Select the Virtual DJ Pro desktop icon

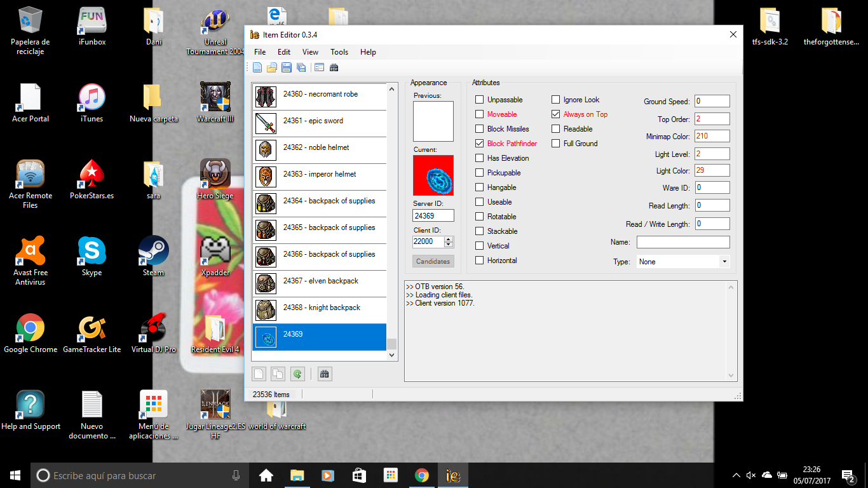(154, 333)
